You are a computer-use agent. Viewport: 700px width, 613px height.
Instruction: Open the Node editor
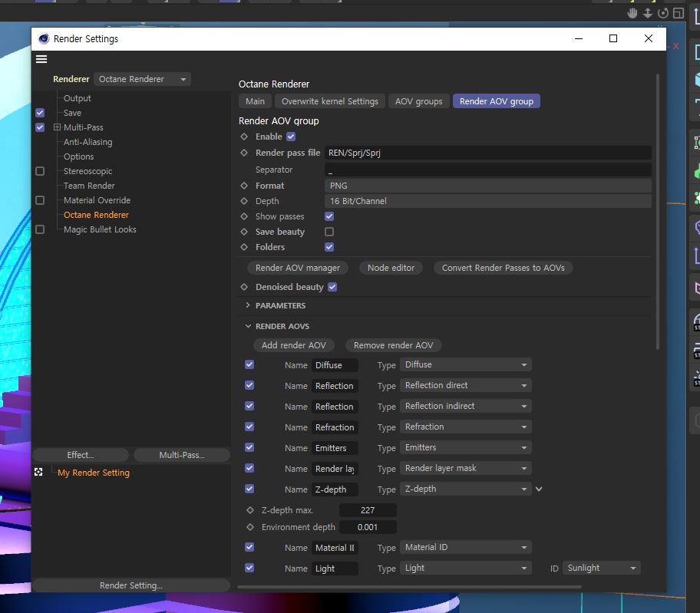pos(391,268)
